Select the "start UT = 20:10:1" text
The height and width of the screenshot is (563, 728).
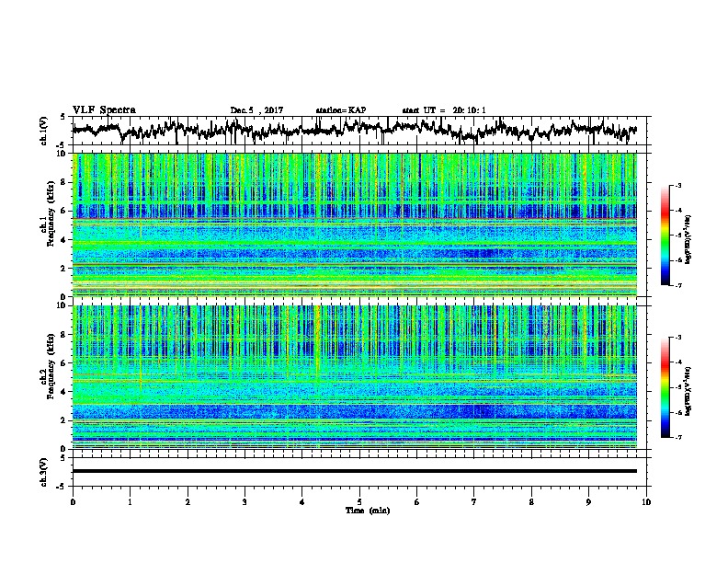(x=444, y=110)
